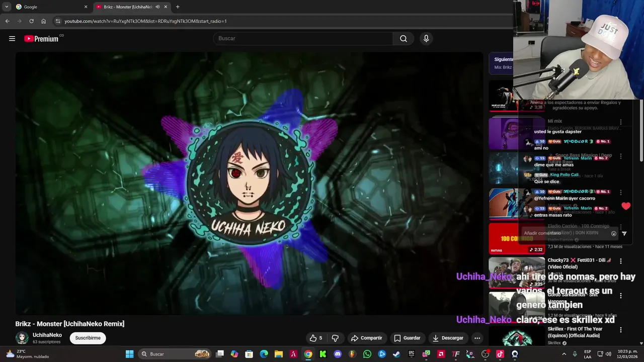Click the browser home icon
The width and height of the screenshot is (644, 362).
click(43, 21)
